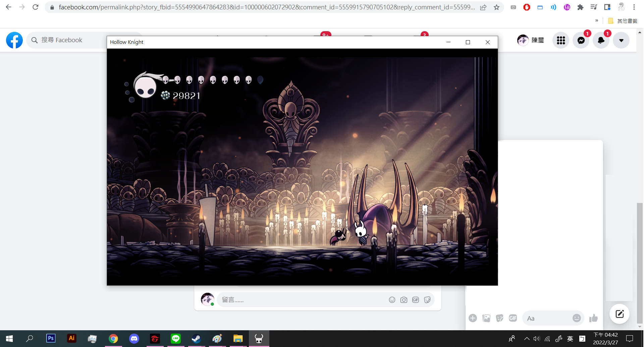Open Windows taskbar search

pyautogui.click(x=30, y=339)
